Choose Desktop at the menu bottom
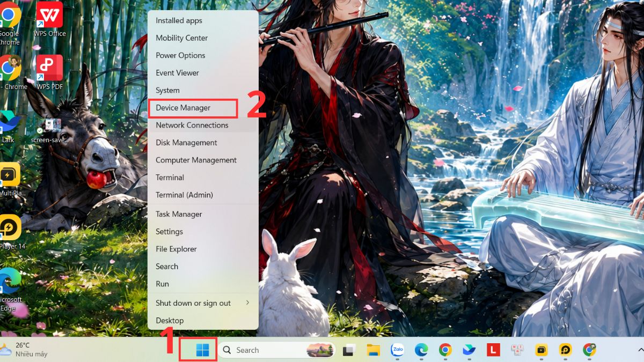This screenshot has height=362, width=644. [x=203, y=320]
